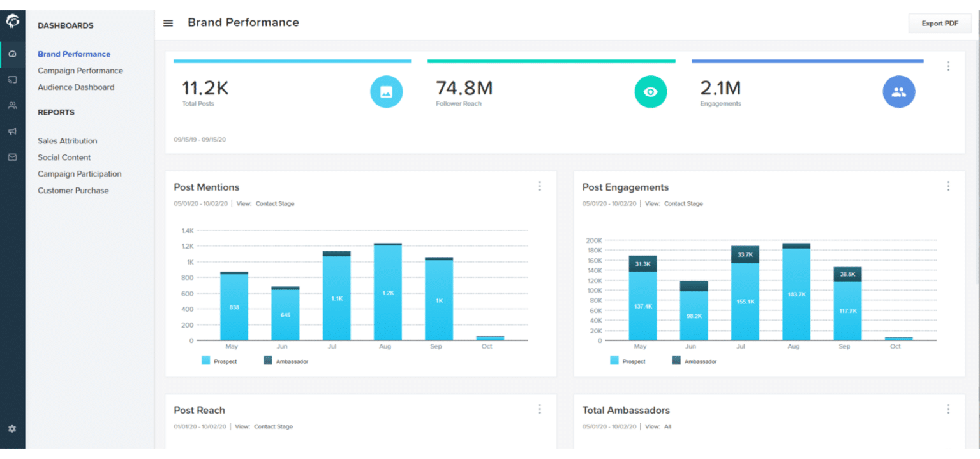Open the envelope messages icon in sidebar
Screen dimensions: 980x459
point(12,157)
